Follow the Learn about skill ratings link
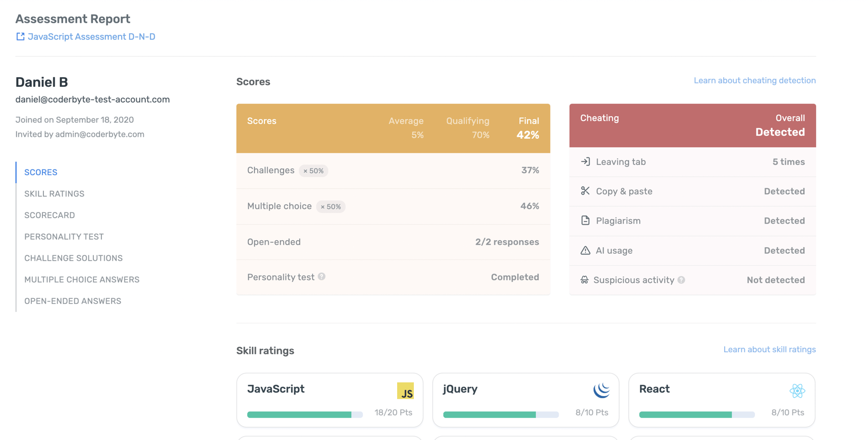Screen dimensions: 868x440 coord(769,349)
